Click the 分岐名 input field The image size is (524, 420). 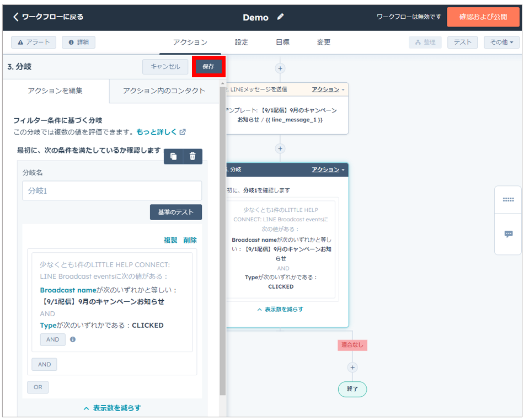[x=112, y=191]
